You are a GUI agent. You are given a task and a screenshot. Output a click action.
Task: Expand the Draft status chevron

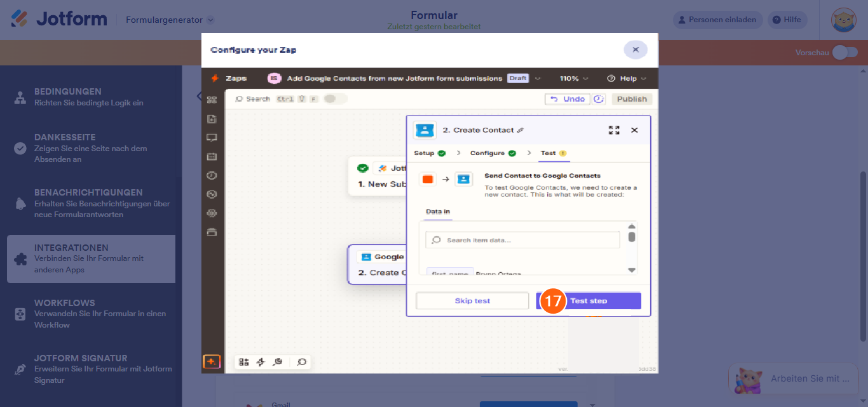click(538, 77)
